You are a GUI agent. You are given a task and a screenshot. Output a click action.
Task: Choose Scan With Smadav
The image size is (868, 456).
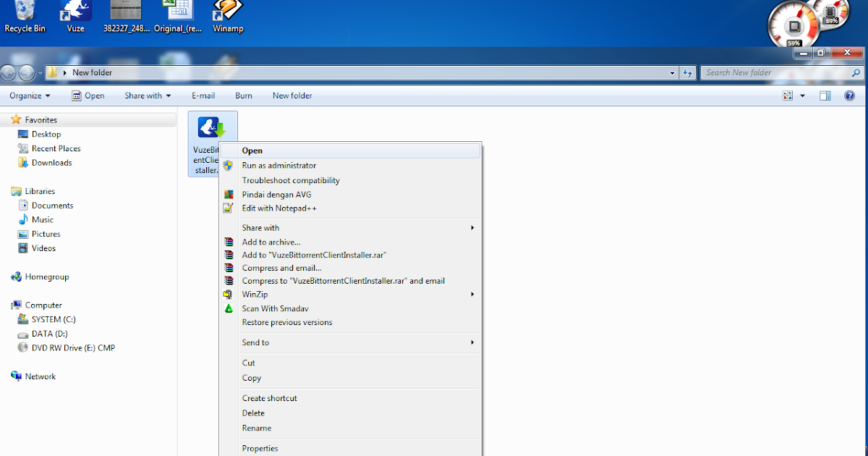pos(350,308)
